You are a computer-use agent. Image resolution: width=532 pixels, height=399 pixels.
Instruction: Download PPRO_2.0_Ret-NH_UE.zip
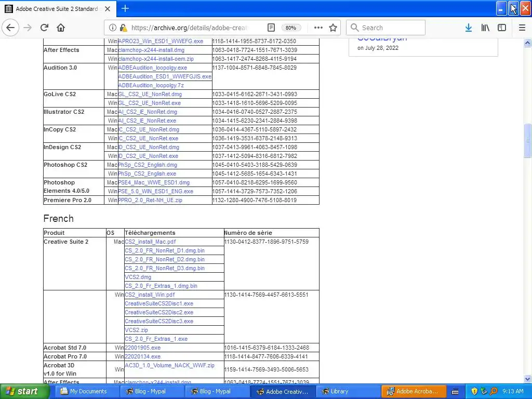pos(150,200)
